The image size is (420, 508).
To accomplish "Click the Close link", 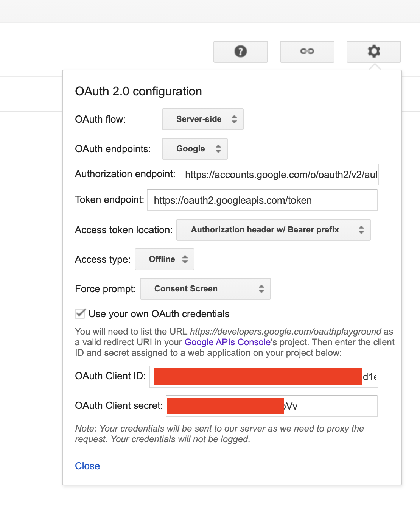I will [x=87, y=466].
